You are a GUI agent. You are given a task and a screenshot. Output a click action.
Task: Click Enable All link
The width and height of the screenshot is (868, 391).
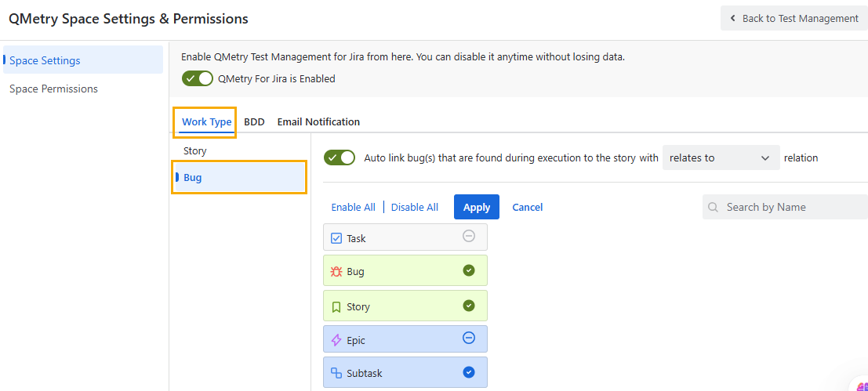point(353,207)
